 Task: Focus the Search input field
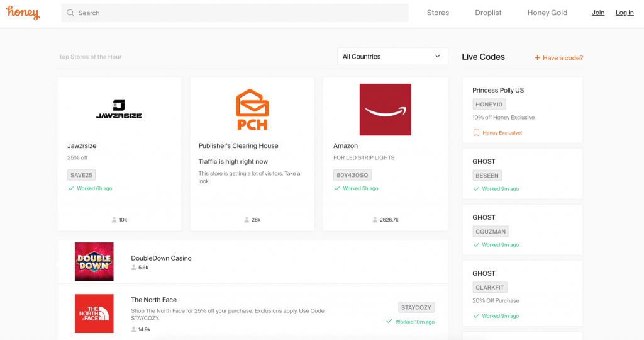[x=235, y=13]
